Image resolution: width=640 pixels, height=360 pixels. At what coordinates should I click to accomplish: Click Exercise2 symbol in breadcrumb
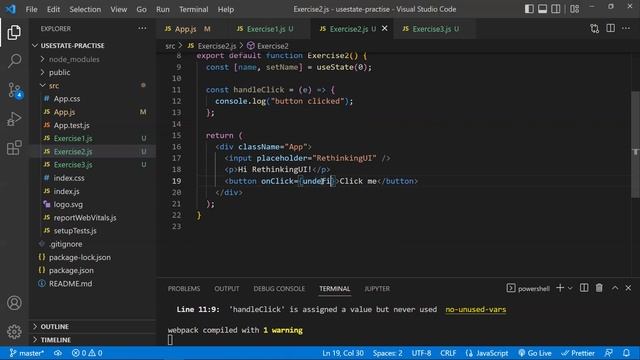tap(268, 46)
